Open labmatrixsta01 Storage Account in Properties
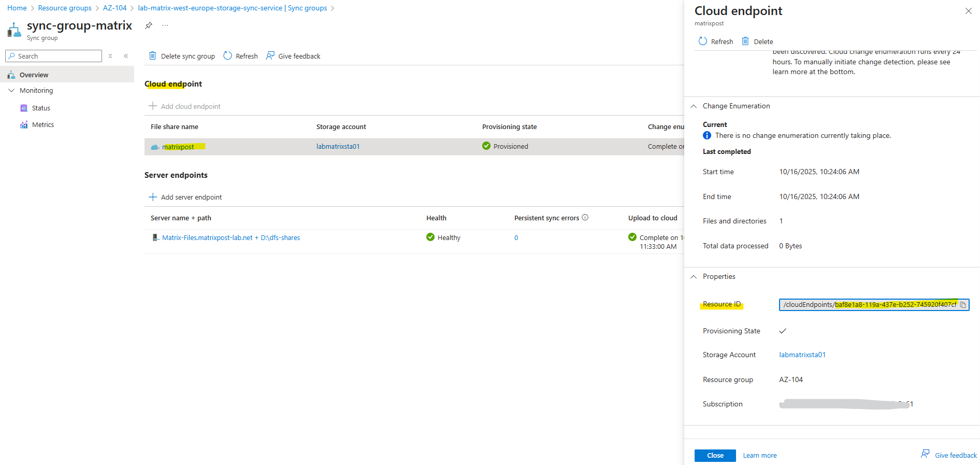980x465 pixels. coord(802,355)
